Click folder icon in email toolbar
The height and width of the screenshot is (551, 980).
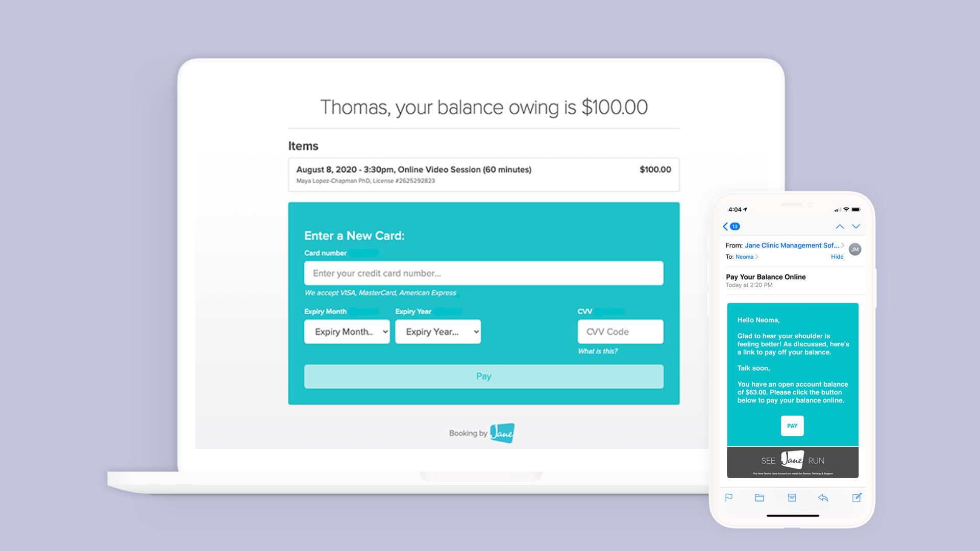pos(759,498)
